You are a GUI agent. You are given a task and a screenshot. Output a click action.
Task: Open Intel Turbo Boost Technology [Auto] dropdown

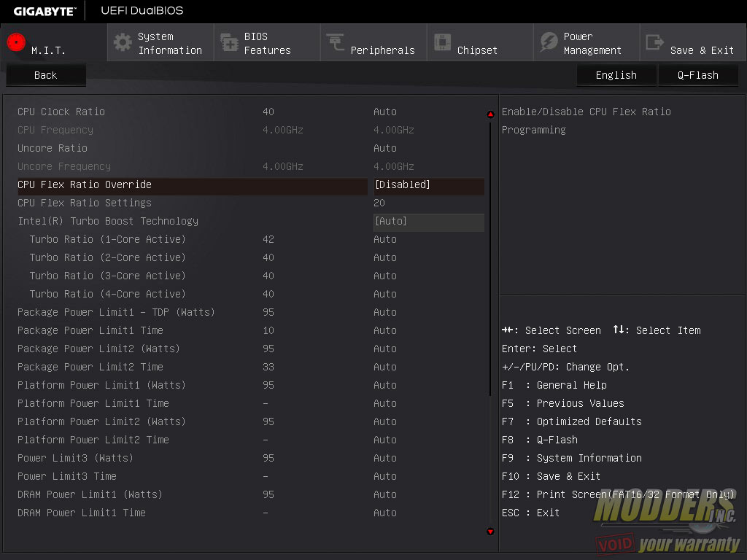click(428, 222)
